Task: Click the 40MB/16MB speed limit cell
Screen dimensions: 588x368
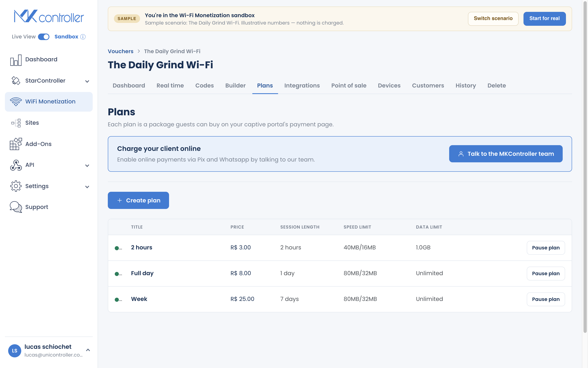Action: coord(360,248)
